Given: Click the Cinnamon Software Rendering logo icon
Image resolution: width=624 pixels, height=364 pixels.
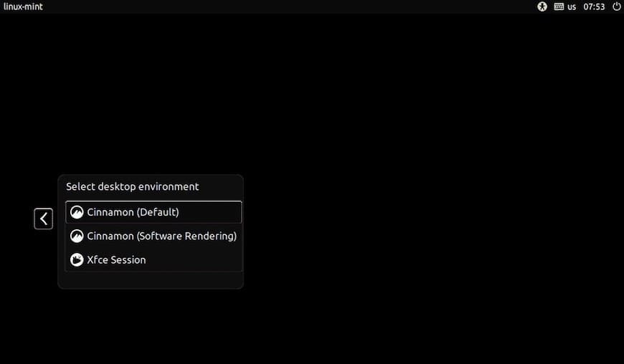Looking at the screenshot, I should pyautogui.click(x=77, y=236).
